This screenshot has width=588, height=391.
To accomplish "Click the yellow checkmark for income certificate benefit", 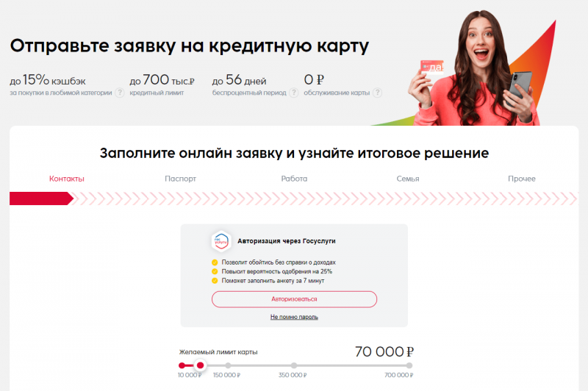I will pos(215,262).
